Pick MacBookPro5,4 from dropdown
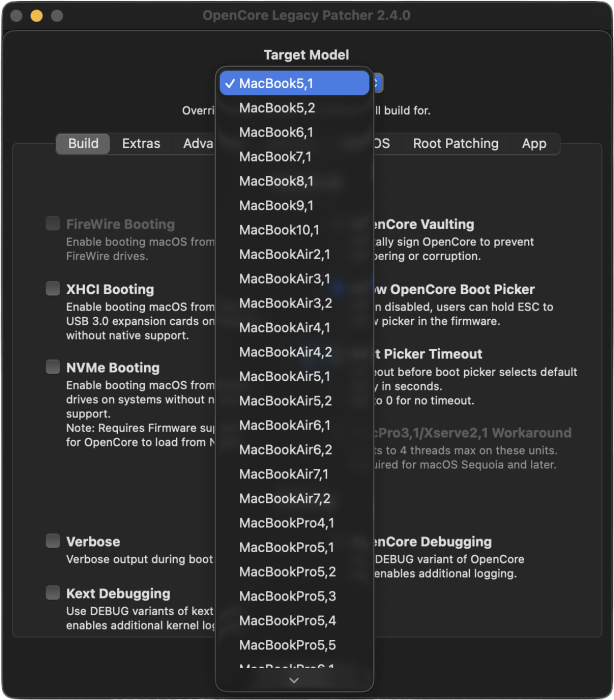This screenshot has width=614, height=700. 294,621
